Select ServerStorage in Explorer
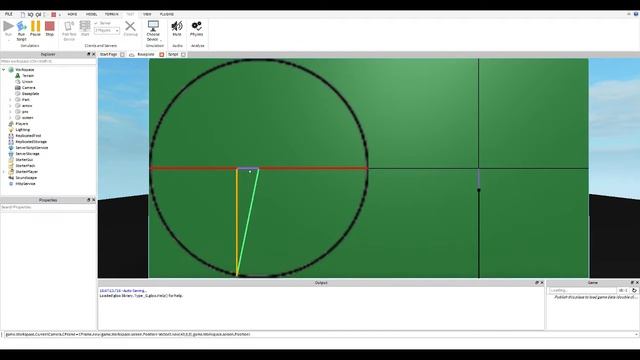 coord(27,154)
